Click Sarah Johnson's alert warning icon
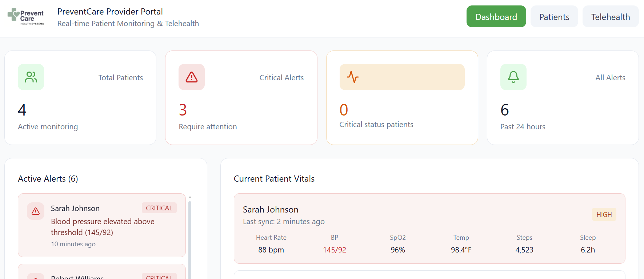The image size is (644, 279). (x=36, y=211)
